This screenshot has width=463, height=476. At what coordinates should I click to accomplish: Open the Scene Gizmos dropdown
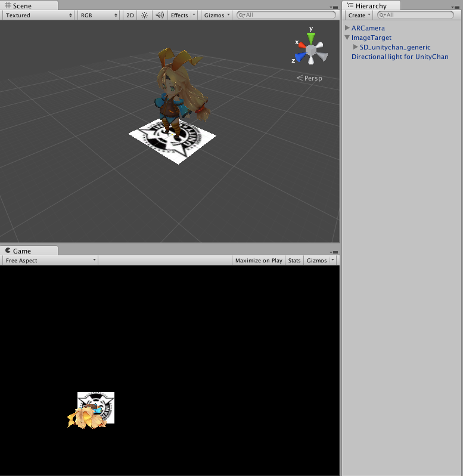pyautogui.click(x=217, y=15)
